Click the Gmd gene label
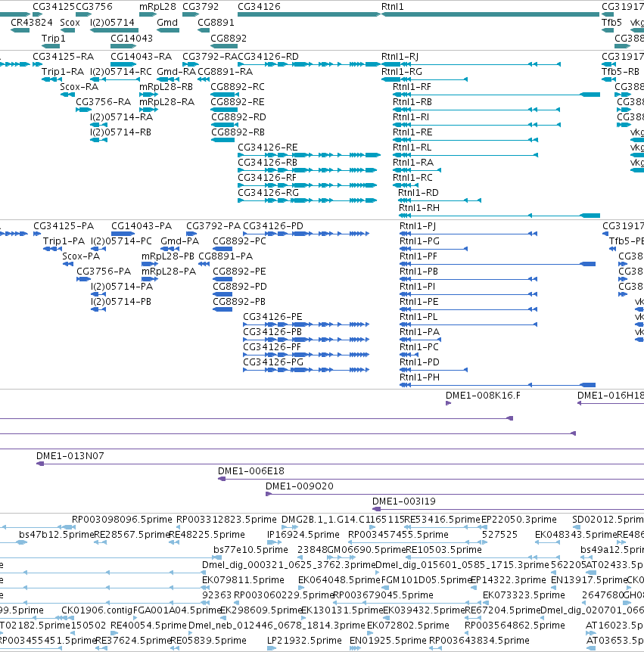Viewport: 644px width, 652px height. [x=167, y=23]
